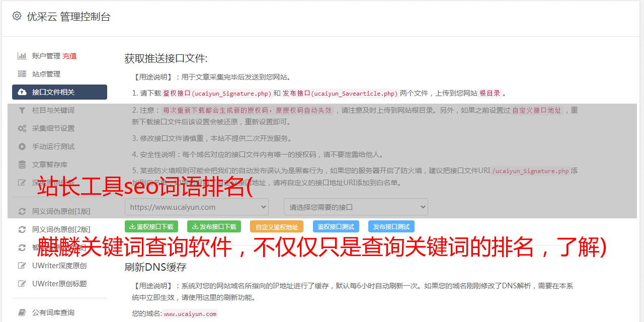Click the edit icon for UWriter深度原创
Image resolution: width=644 pixels, height=322 pixels.
click(x=22, y=266)
